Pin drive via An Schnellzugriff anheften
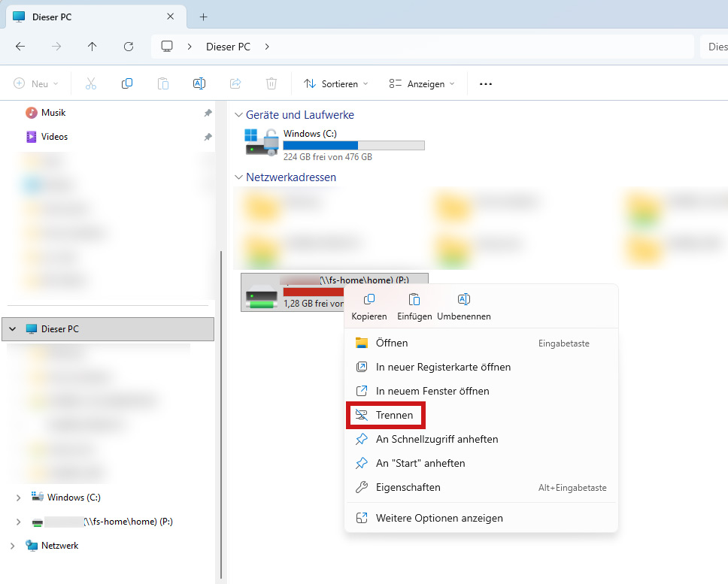 tap(436, 439)
